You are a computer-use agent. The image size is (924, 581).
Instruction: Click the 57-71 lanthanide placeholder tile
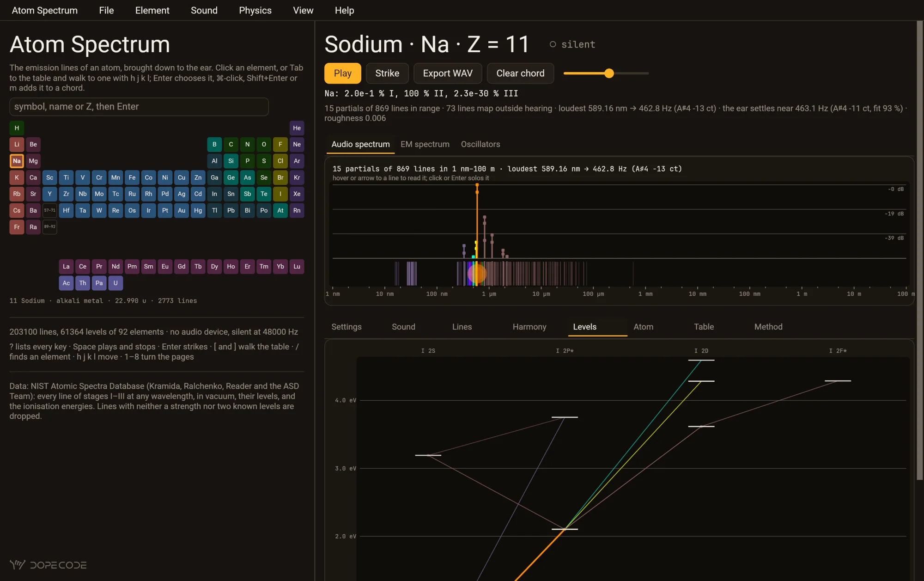click(x=49, y=210)
